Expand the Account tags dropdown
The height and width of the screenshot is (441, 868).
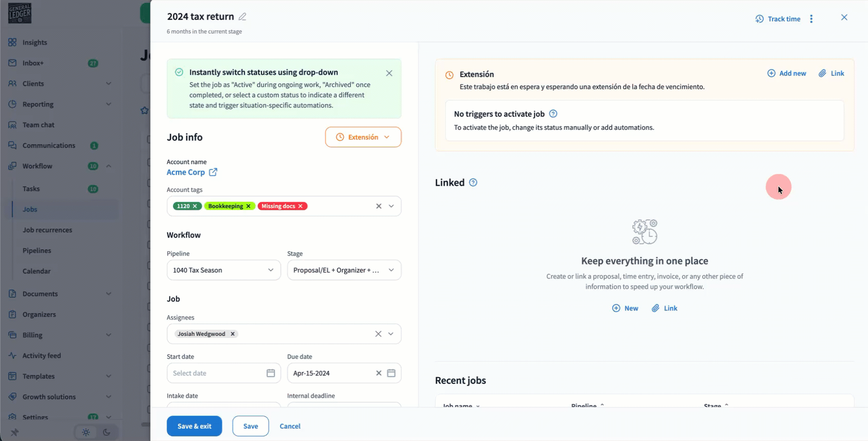click(x=391, y=206)
